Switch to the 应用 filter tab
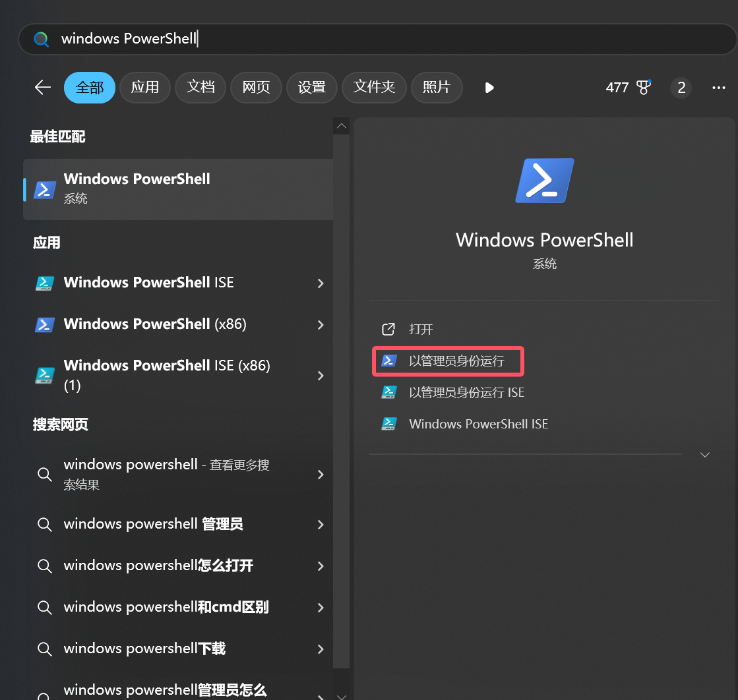This screenshot has height=700, width=738. tap(145, 88)
